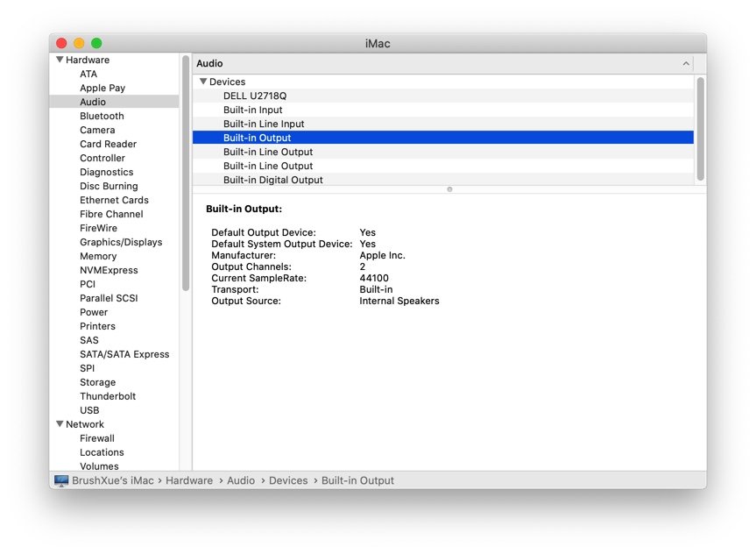
Task: Click the Transport: label
Action: click(x=235, y=289)
